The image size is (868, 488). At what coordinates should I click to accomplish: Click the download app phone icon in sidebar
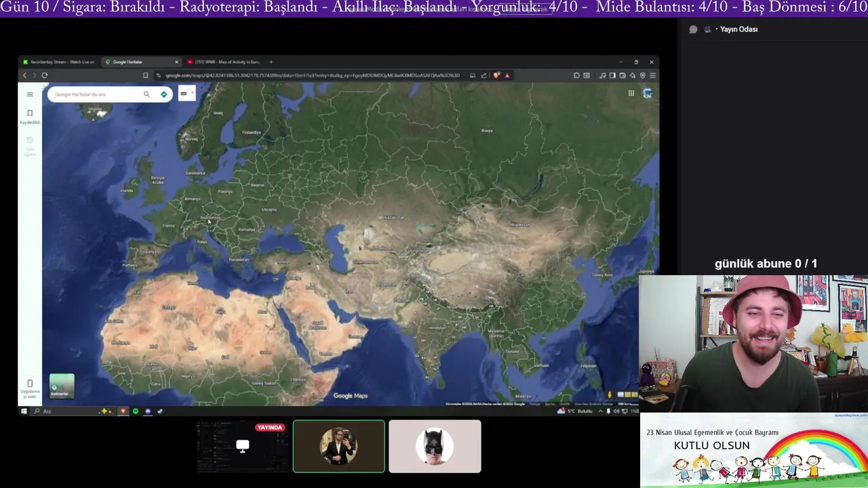[30, 384]
